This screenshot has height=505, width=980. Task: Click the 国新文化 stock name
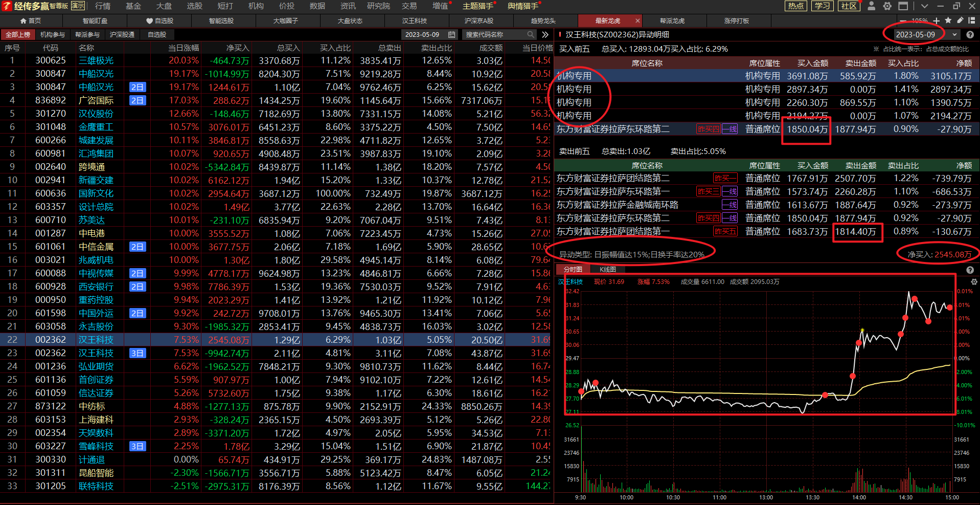pos(96,193)
